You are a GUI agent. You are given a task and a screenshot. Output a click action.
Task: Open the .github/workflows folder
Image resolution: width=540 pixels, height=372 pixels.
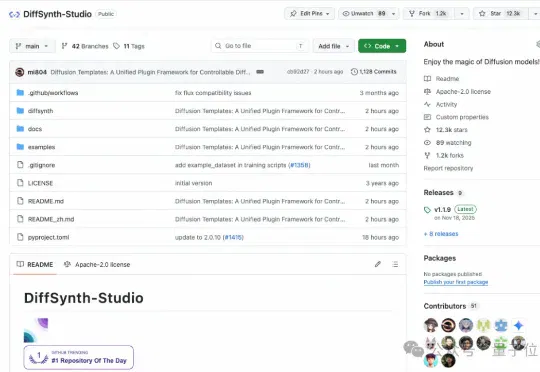tap(53, 93)
